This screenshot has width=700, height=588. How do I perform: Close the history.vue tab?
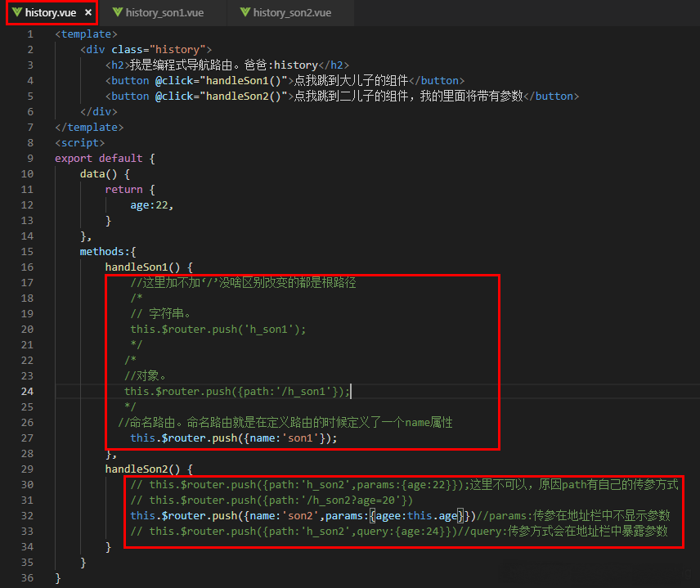tap(88, 12)
